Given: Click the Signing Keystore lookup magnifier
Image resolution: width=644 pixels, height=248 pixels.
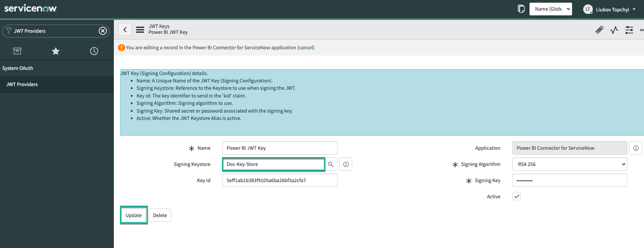Looking at the screenshot, I should [331, 164].
